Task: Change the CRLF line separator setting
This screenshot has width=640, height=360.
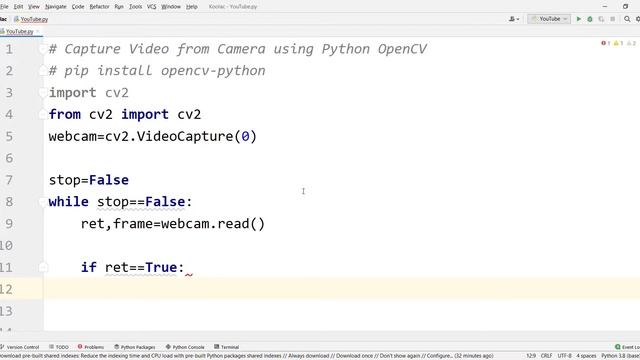Action: (547, 356)
